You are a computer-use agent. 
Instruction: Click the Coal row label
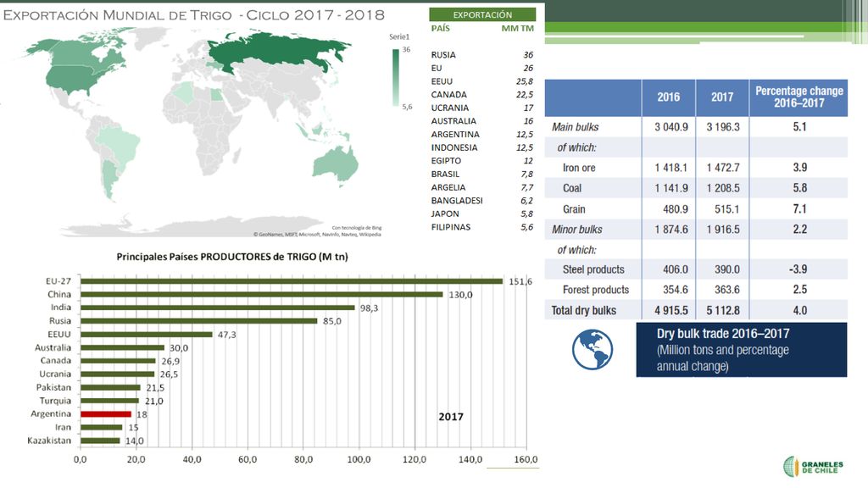click(x=572, y=189)
